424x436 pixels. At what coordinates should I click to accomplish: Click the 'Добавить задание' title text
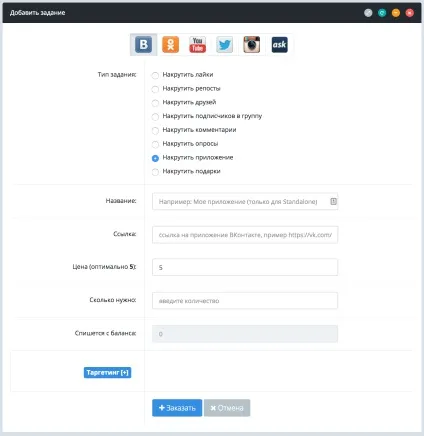pos(37,13)
